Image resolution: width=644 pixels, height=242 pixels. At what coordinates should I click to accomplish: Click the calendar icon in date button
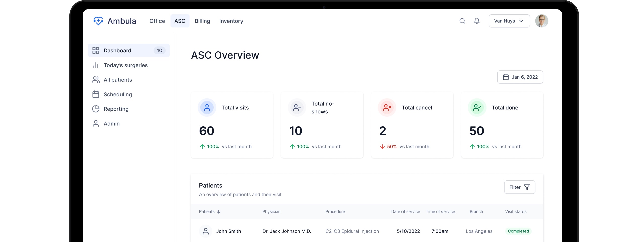506,77
